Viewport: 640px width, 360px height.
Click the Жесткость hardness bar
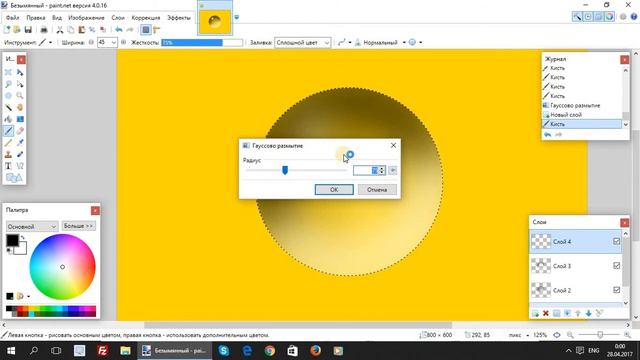tap(202, 42)
